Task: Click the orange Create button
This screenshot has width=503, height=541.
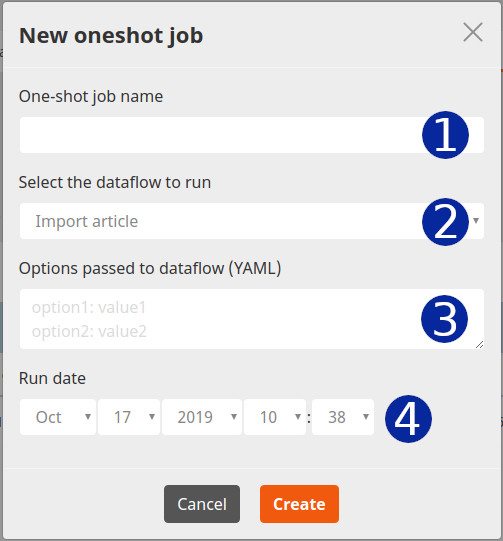Action: tap(299, 504)
